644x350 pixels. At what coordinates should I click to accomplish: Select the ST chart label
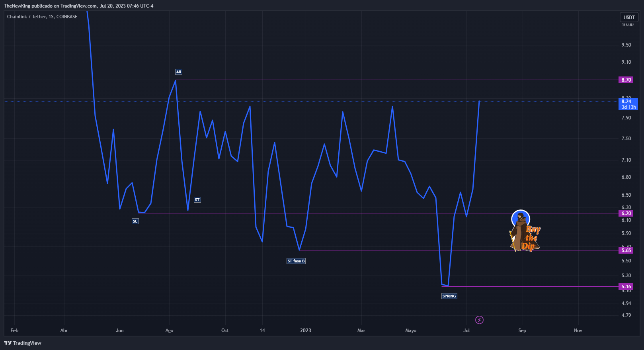click(x=197, y=199)
